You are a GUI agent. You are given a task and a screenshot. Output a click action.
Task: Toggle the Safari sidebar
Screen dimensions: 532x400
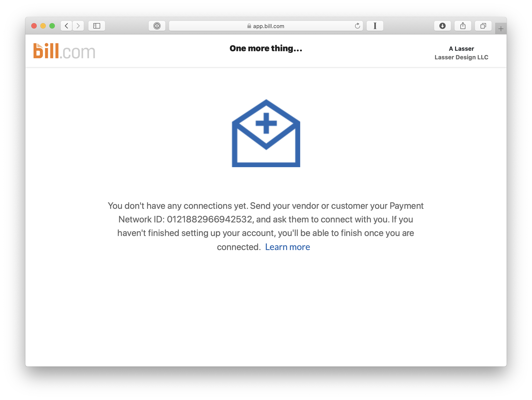coord(97,26)
